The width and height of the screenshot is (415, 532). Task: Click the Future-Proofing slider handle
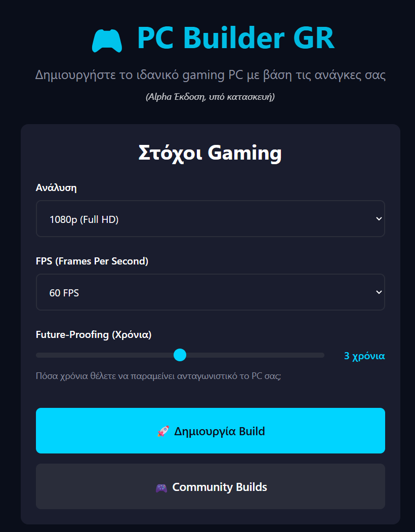tap(180, 355)
